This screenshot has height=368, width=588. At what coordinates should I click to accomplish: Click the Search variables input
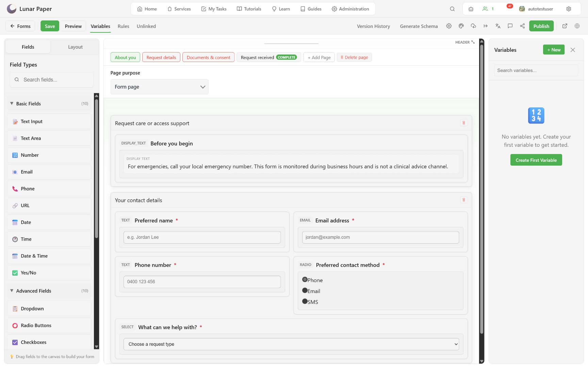[x=536, y=71]
